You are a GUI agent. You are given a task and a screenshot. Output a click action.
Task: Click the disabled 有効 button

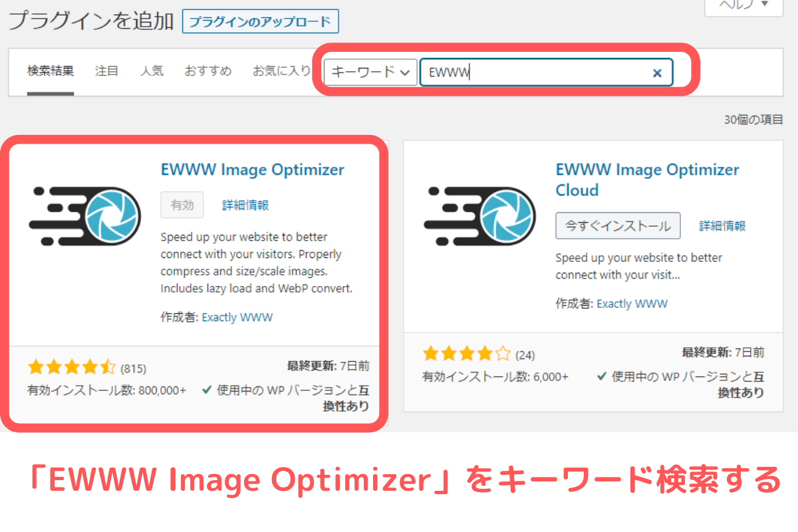(x=182, y=205)
